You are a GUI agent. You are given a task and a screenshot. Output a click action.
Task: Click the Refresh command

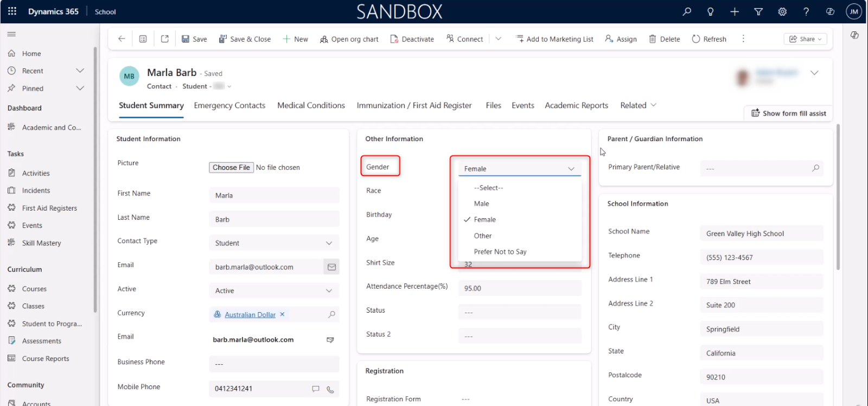click(709, 39)
